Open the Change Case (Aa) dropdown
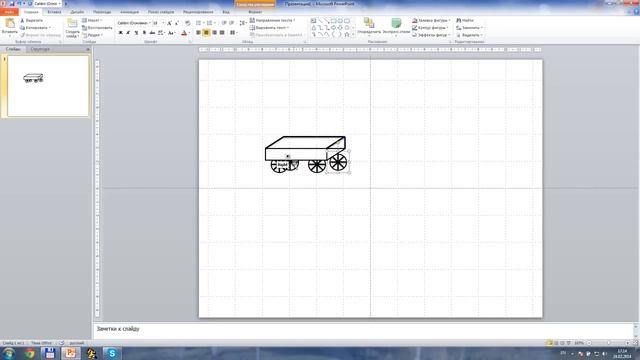 (x=171, y=33)
